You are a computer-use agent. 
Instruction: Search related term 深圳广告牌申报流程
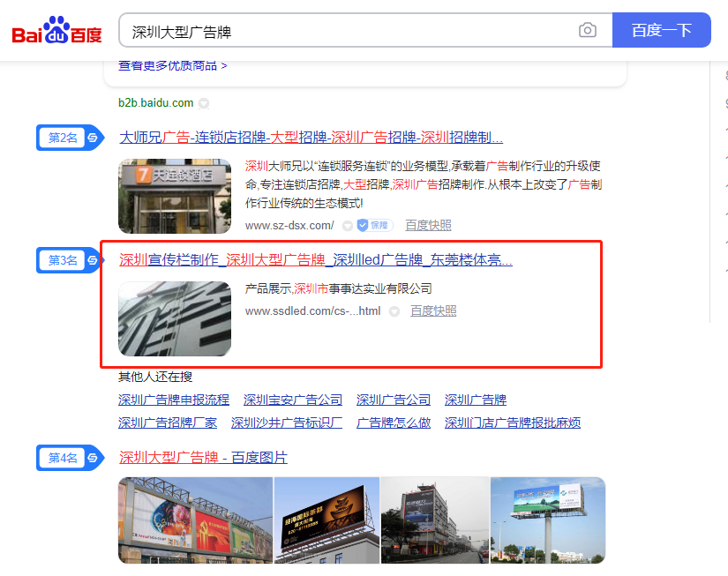point(174,400)
